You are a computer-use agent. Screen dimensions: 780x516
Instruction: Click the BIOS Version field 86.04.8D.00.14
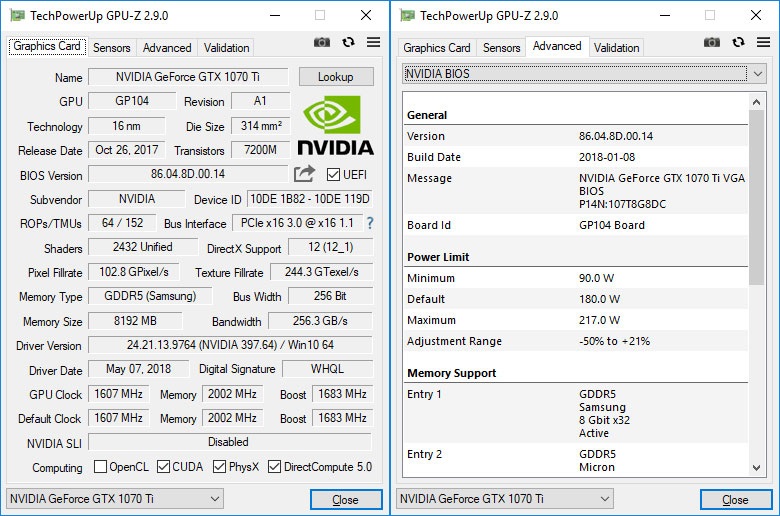point(188,174)
